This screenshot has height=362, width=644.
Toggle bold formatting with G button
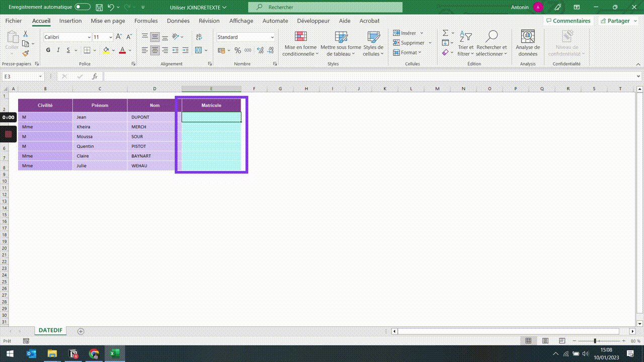pyautogui.click(x=48, y=50)
